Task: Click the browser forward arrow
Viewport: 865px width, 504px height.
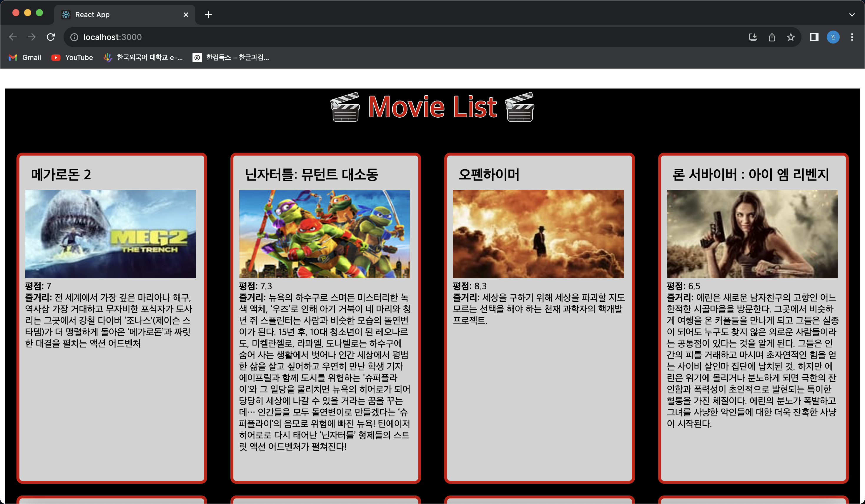Action: (31, 37)
